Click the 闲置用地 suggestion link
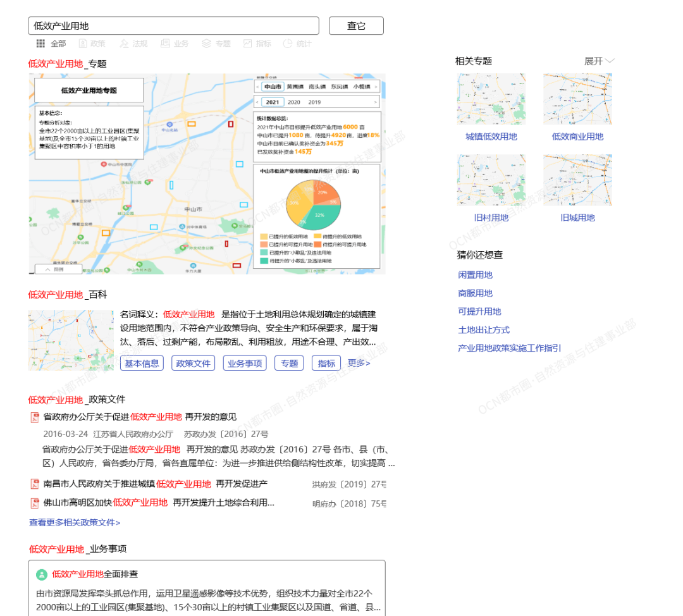This screenshot has width=683, height=616. pos(475,275)
